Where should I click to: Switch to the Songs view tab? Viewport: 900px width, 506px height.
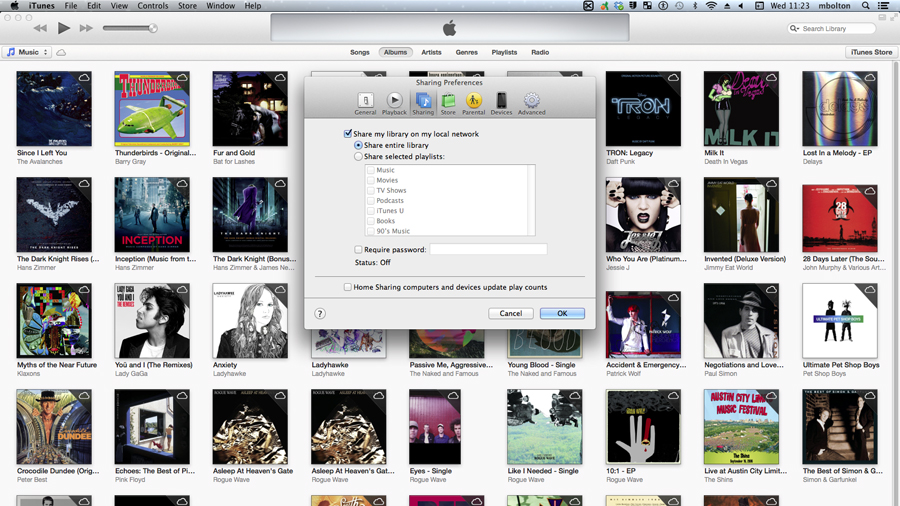pyautogui.click(x=360, y=52)
